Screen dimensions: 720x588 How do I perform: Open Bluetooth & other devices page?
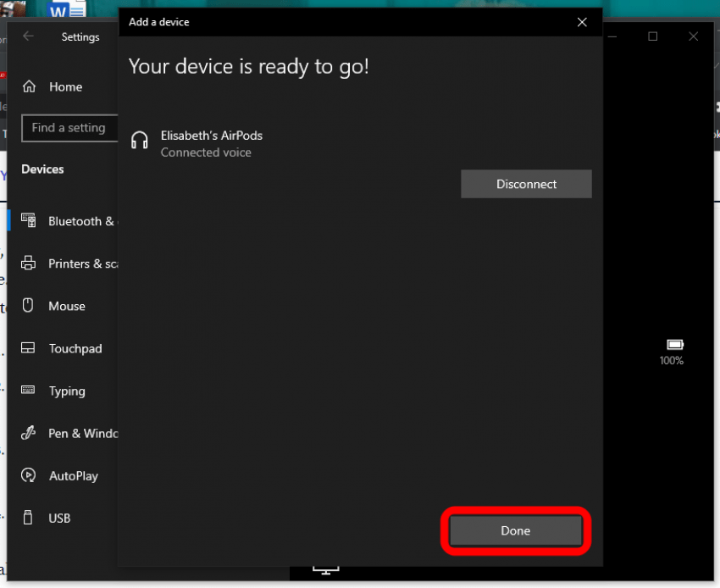(x=64, y=221)
